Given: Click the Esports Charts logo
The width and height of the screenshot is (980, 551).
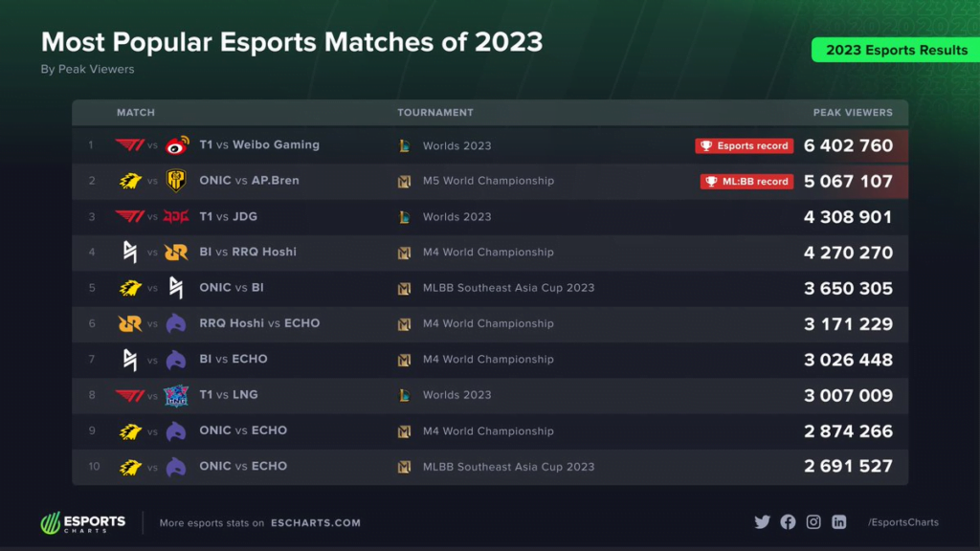Looking at the screenshot, I should tap(83, 522).
